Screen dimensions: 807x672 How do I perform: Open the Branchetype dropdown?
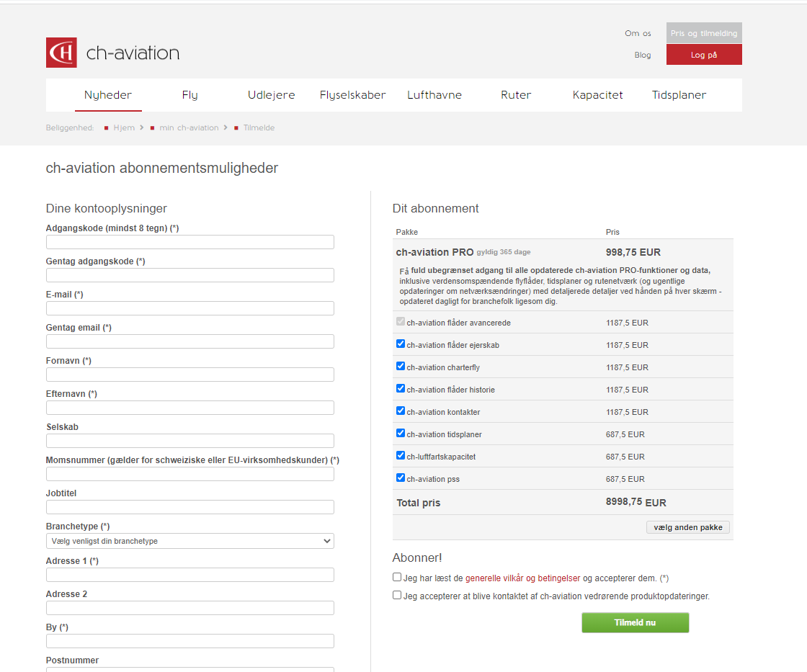tap(190, 541)
